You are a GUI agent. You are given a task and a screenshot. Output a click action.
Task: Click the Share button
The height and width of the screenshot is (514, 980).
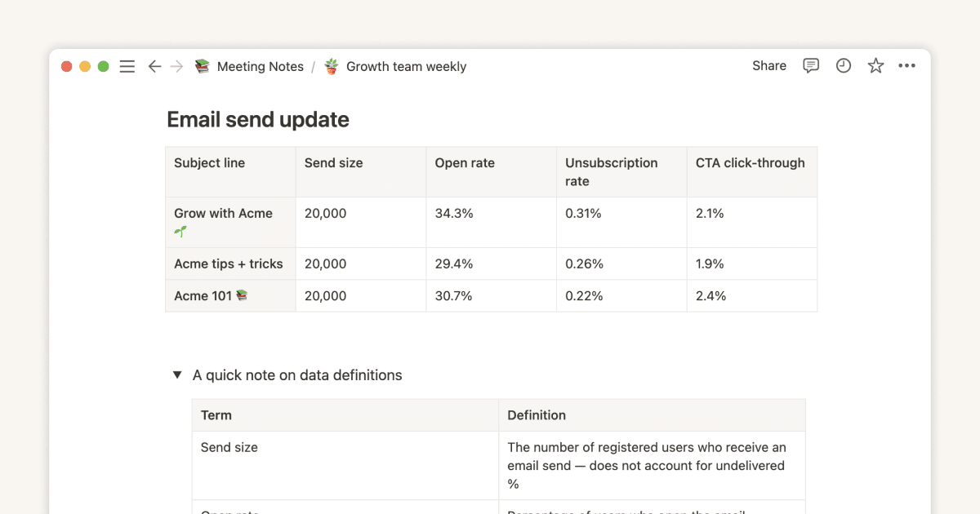768,65
